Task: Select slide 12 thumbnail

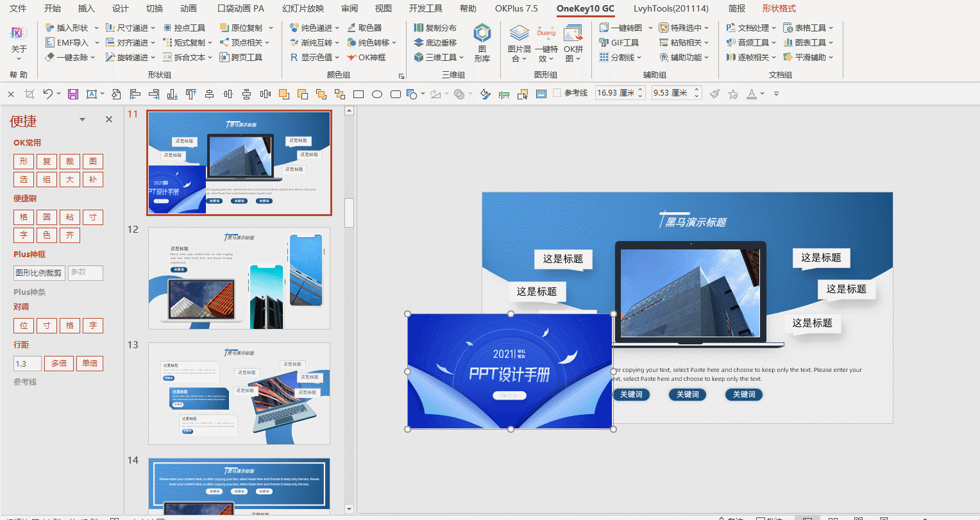Action: [x=239, y=278]
